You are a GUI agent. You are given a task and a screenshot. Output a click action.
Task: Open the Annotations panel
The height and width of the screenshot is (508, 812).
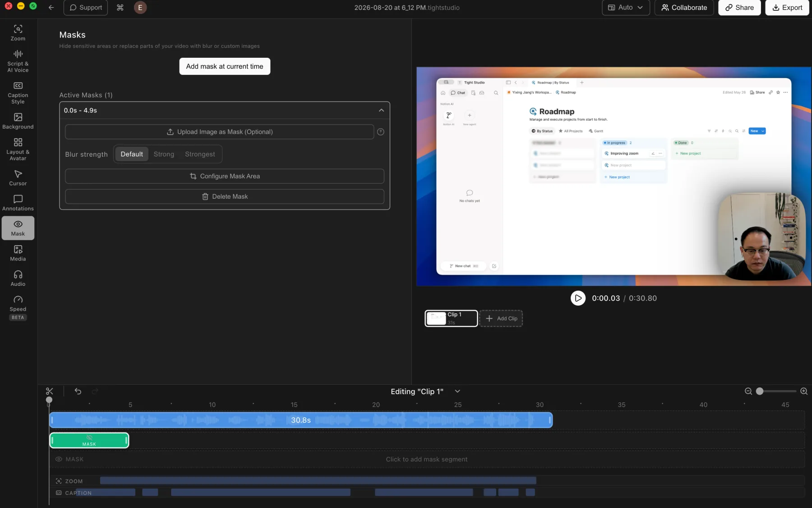[18, 203]
